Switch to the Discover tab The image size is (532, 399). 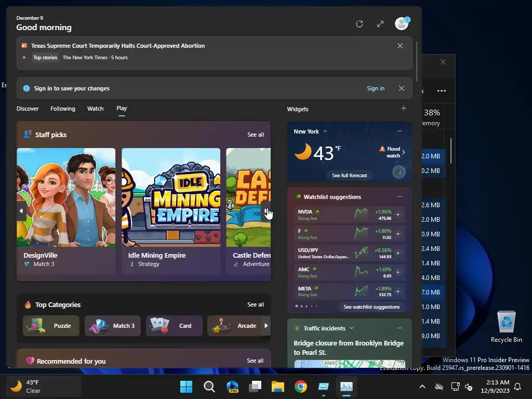pos(28,109)
